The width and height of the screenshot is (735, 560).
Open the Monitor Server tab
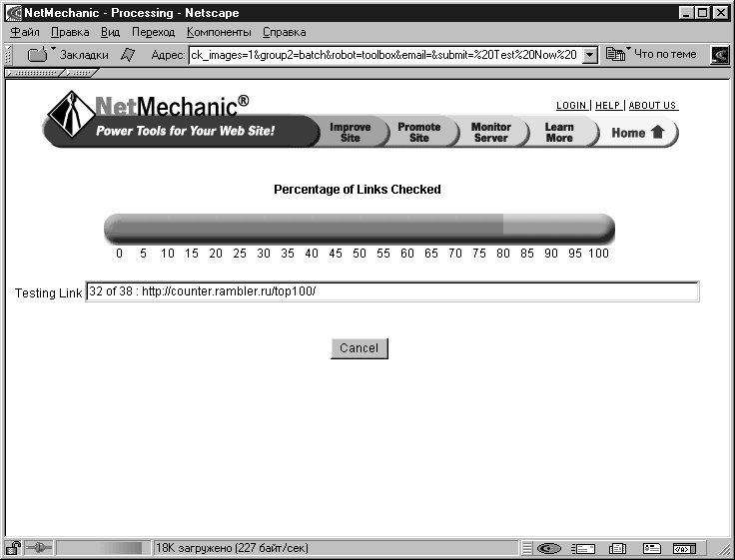click(x=490, y=132)
